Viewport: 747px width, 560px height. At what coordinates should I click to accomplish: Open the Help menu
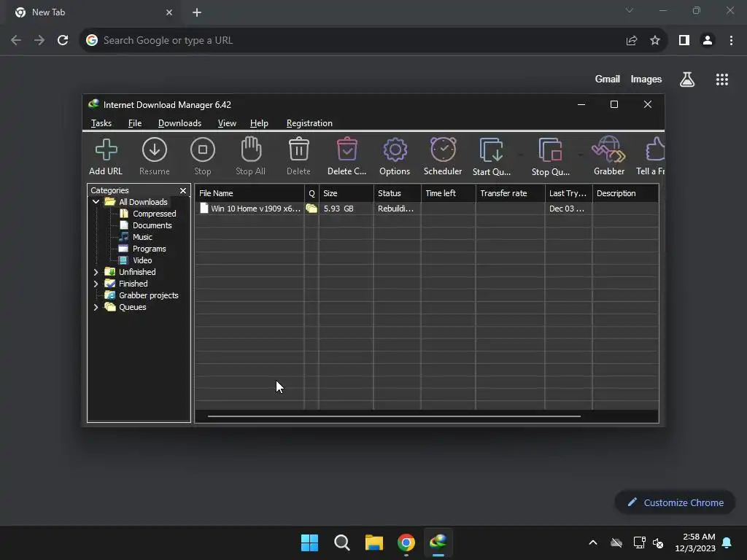tap(259, 123)
